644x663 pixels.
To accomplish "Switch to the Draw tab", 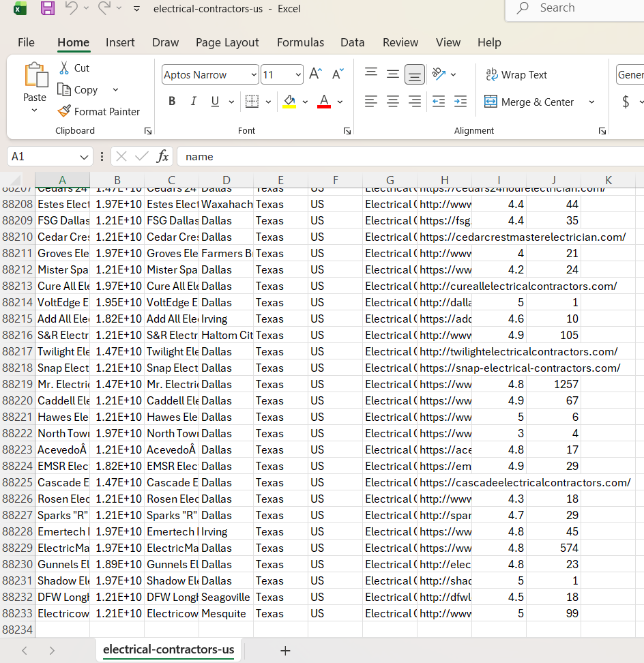I will click(x=165, y=42).
